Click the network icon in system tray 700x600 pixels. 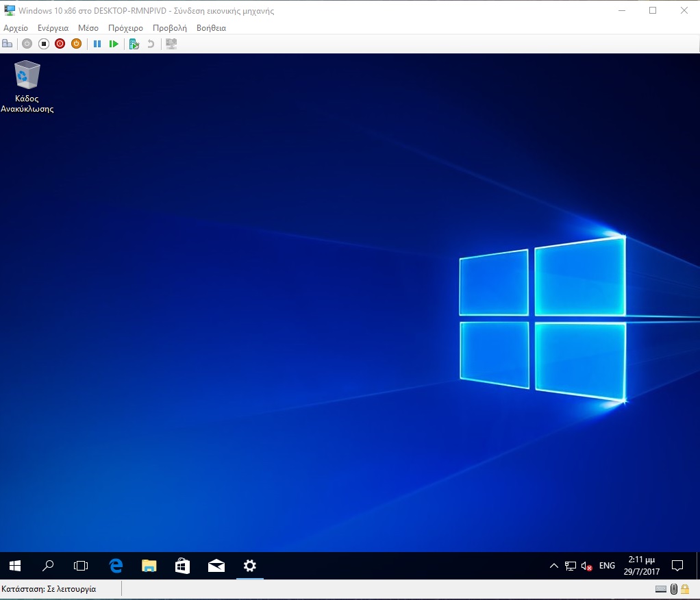pyautogui.click(x=570, y=566)
